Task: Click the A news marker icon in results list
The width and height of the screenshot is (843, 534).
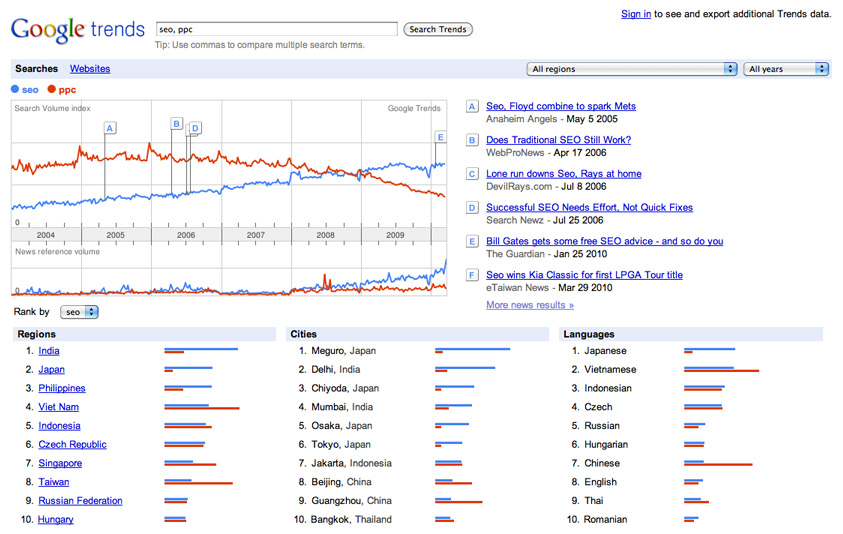Action: (473, 107)
